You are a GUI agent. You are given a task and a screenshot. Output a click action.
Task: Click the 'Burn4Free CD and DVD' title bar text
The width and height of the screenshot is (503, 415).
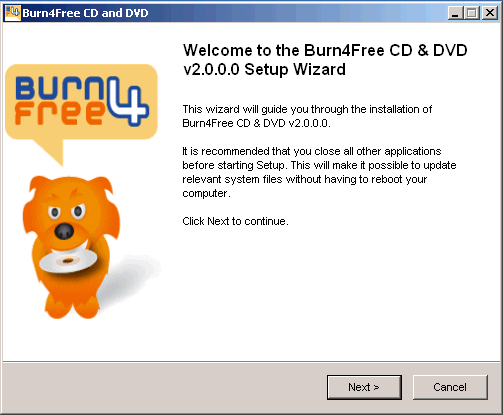(x=85, y=13)
